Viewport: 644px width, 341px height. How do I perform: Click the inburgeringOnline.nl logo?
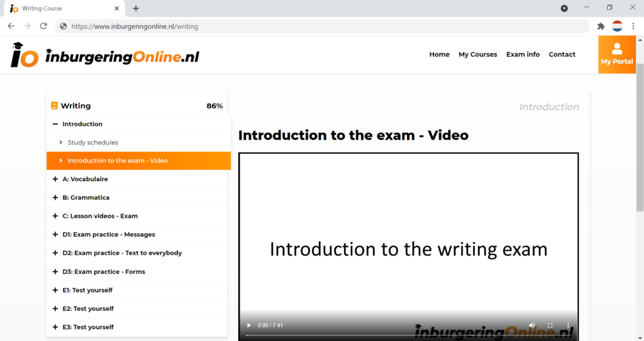[x=105, y=55]
